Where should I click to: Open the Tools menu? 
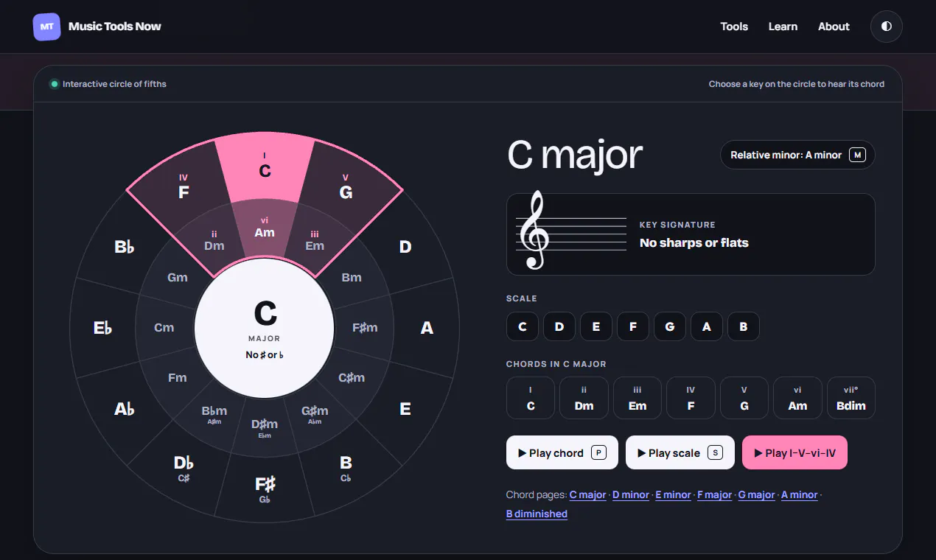coord(734,27)
